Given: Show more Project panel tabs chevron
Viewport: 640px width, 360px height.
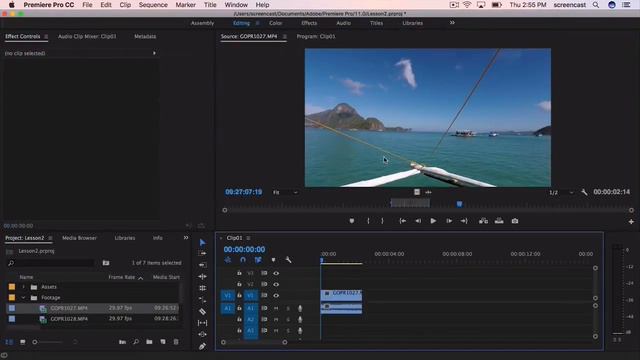Looking at the screenshot, I should [186, 238].
